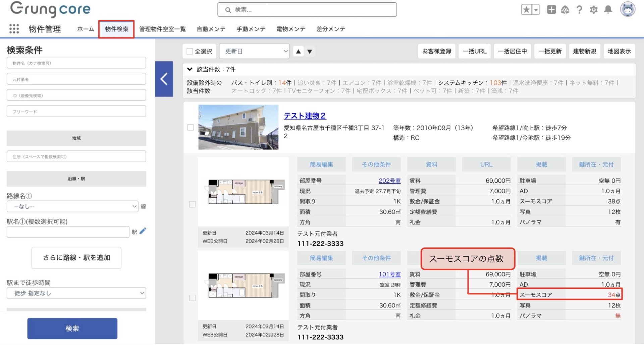
Task: Click the テスト建物2 building photo
Action: [x=238, y=127]
